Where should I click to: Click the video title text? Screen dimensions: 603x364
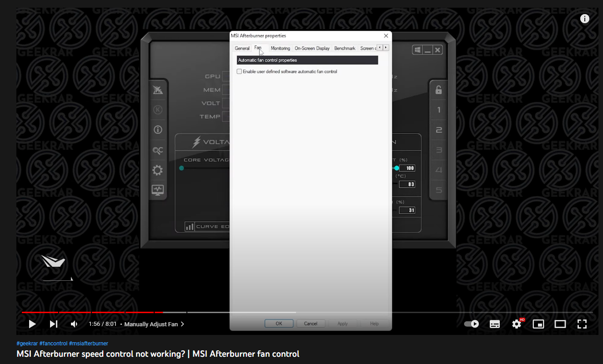pos(158,354)
